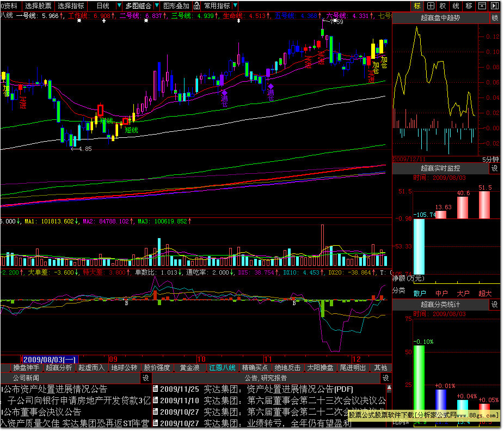Click the 大户 category label

tap(463, 293)
